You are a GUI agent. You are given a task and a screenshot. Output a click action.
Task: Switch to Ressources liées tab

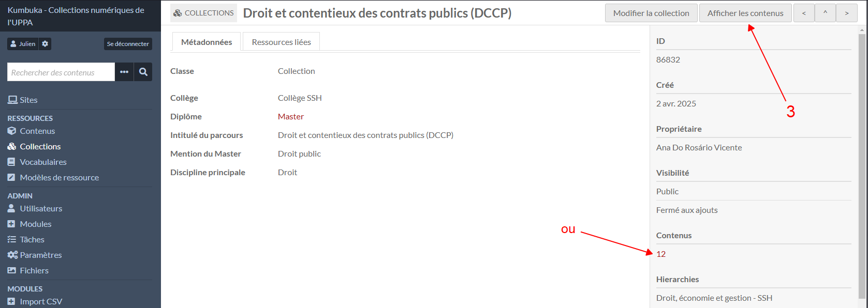(x=281, y=42)
